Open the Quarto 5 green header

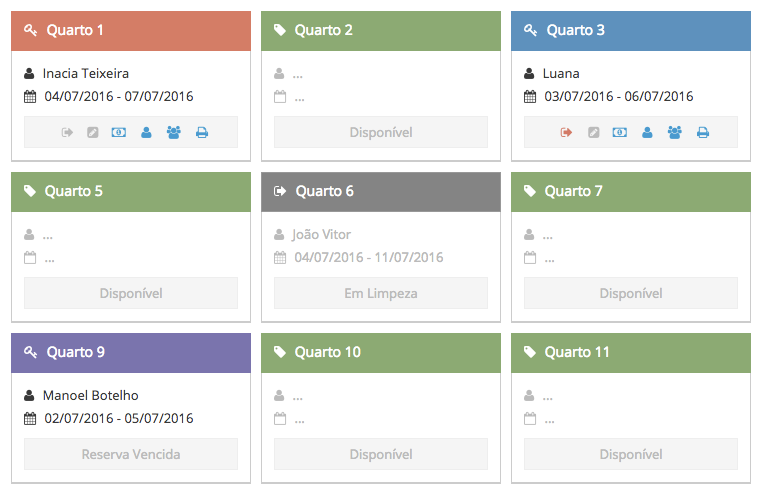tap(131, 192)
